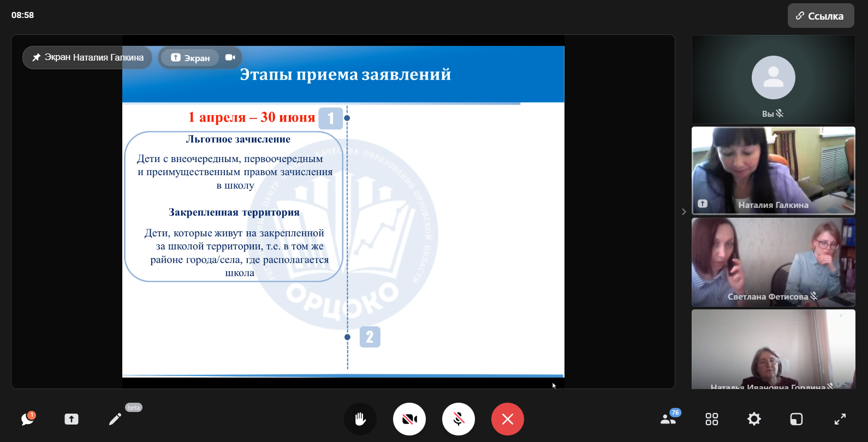Raise your hand in the meeting
The image size is (868, 442).
360,419
